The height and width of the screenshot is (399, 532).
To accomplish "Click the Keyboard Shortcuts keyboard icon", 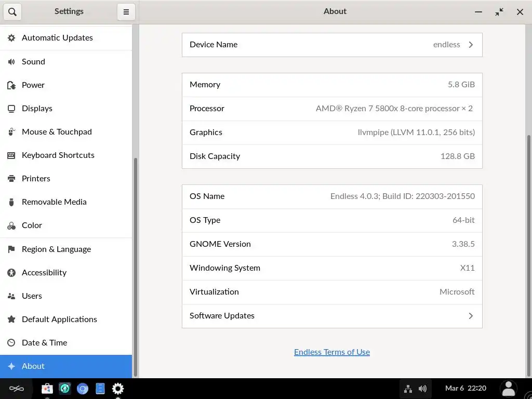I will click(11, 155).
